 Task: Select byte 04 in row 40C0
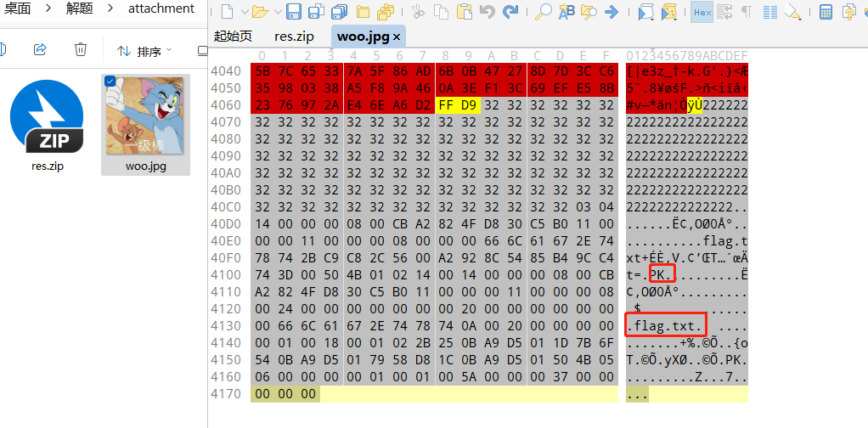[x=607, y=207]
